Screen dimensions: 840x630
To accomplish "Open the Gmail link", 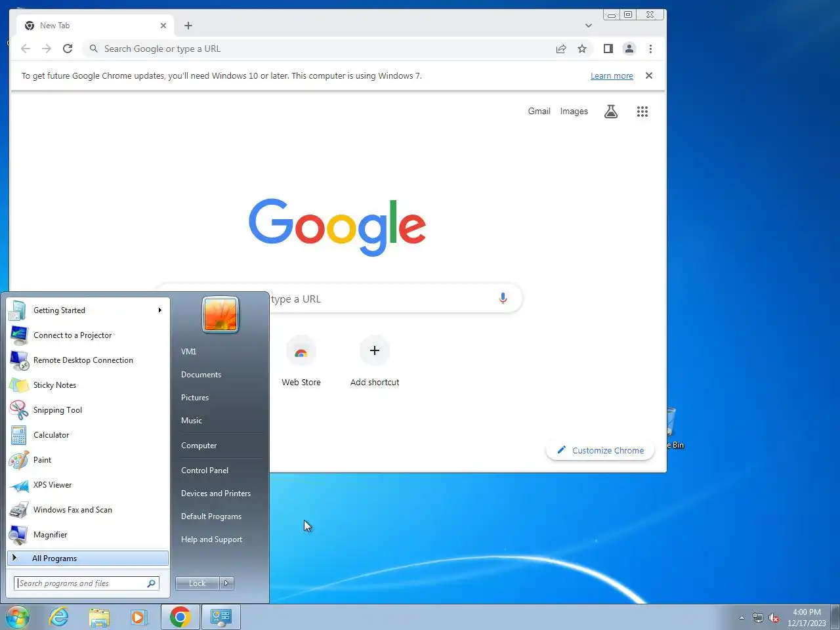I will 539,112.
